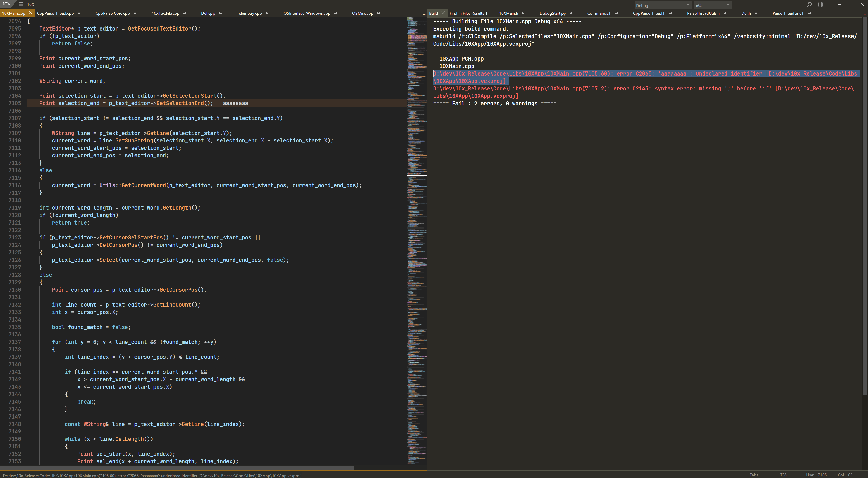
Task: Click lock icon on 10XTextFile.cpp tab
Action: coord(184,13)
